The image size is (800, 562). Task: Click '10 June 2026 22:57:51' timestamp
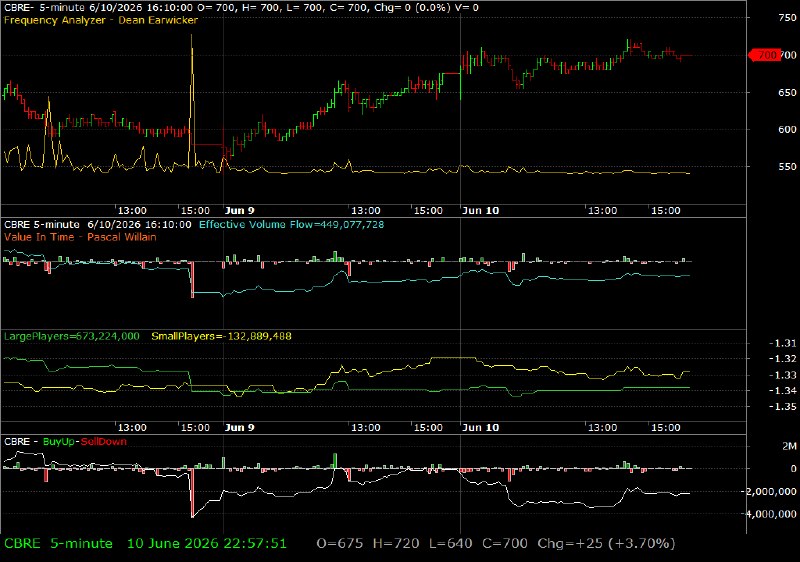point(207,544)
